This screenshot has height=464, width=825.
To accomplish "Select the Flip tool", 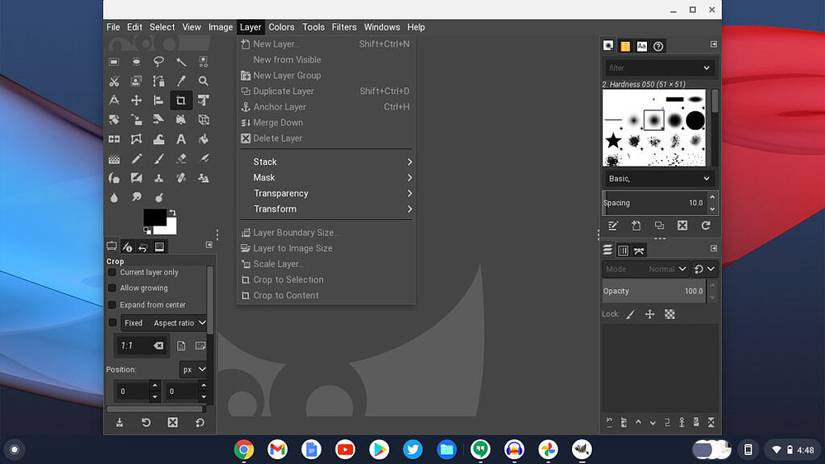I will coord(114,139).
